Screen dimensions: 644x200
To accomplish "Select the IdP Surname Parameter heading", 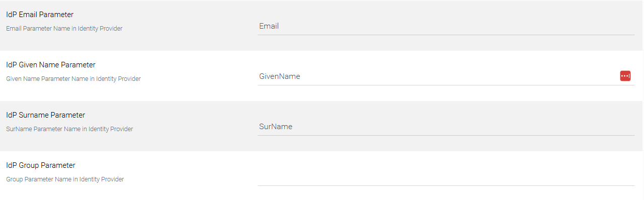I will click(x=46, y=115).
